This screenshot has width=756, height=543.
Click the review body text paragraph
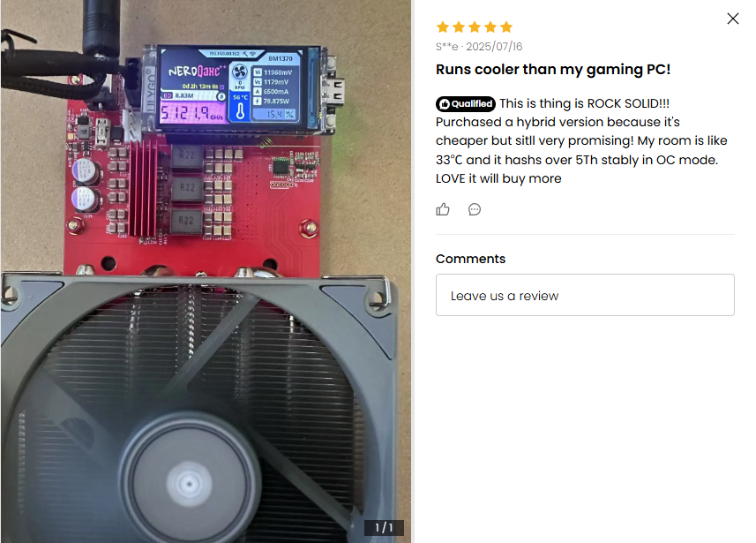(x=581, y=140)
